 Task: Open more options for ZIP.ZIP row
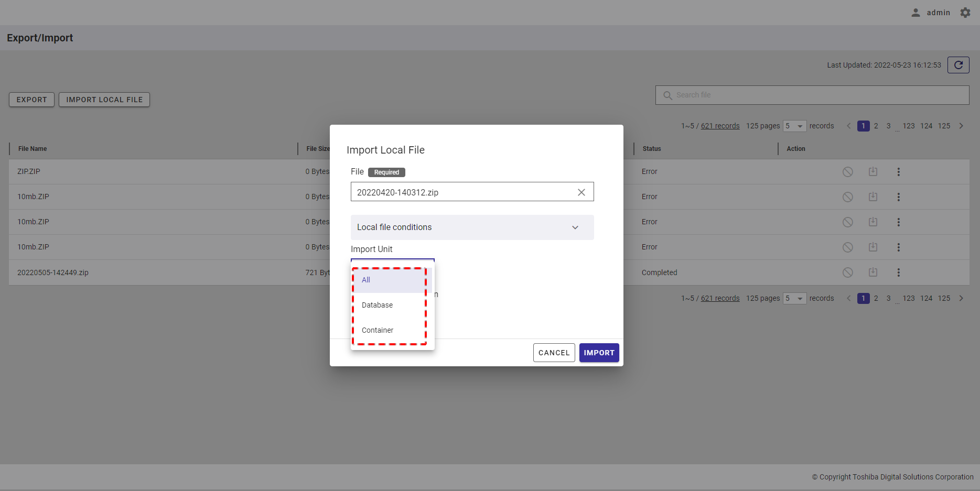pos(898,172)
